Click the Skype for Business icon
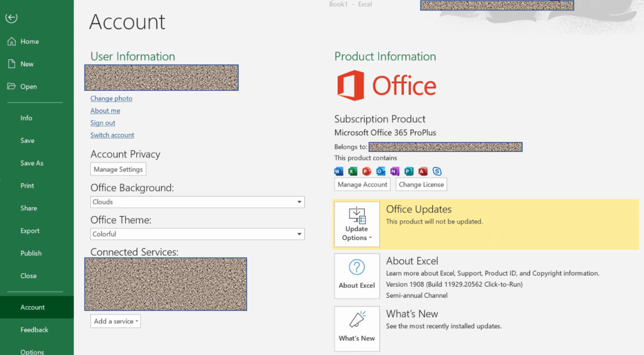Viewport: 644px width, 355px height. 437,171
